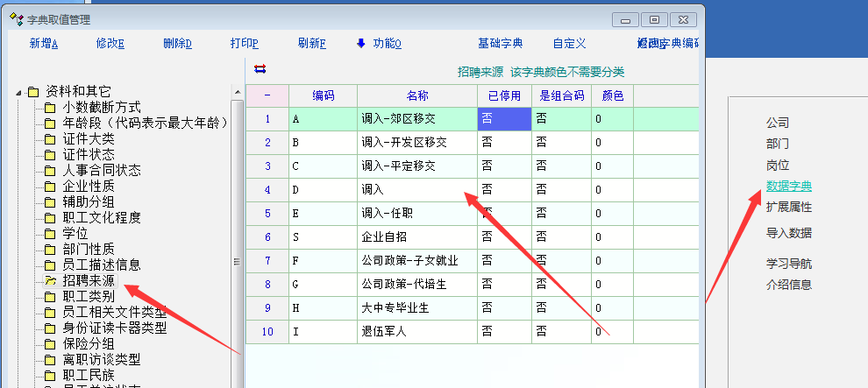Click the 招聘来源 open folder icon
The width and height of the screenshot is (868, 388).
coord(50,281)
